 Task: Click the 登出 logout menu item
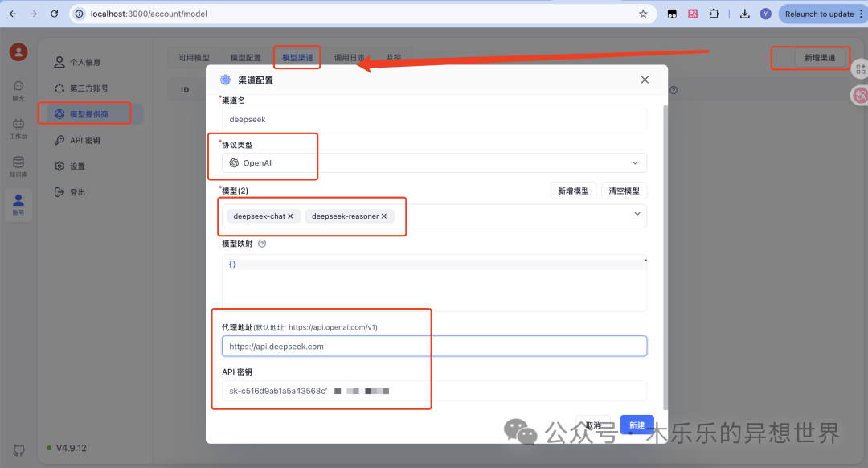pyautogui.click(x=70, y=192)
